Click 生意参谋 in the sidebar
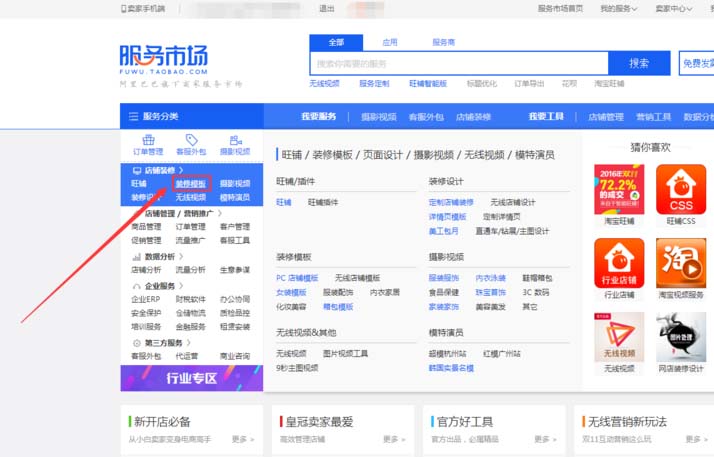Viewport: 714px width, 457px height. coord(235,269)
